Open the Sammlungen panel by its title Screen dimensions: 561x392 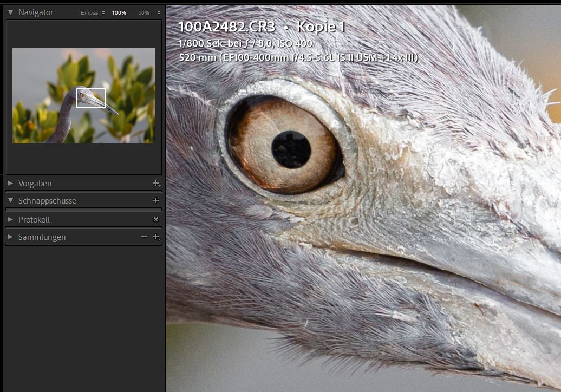tap(42, 237)
